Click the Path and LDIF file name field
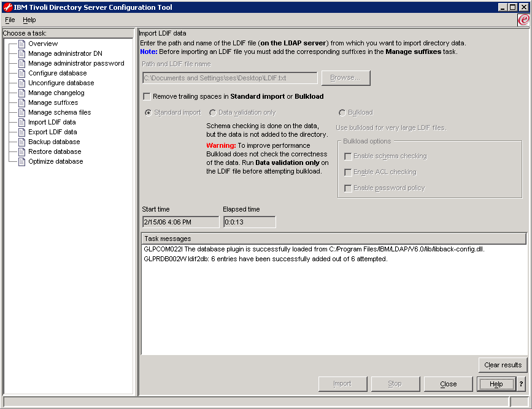 [x=229, y=78]
